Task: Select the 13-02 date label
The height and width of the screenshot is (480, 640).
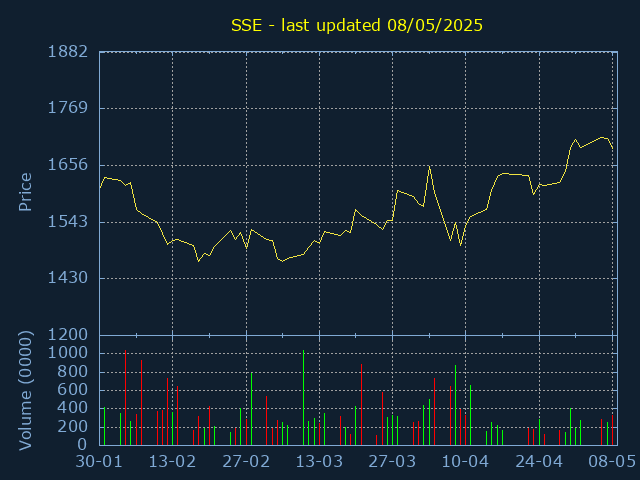Action: click(x=172, y=462)
